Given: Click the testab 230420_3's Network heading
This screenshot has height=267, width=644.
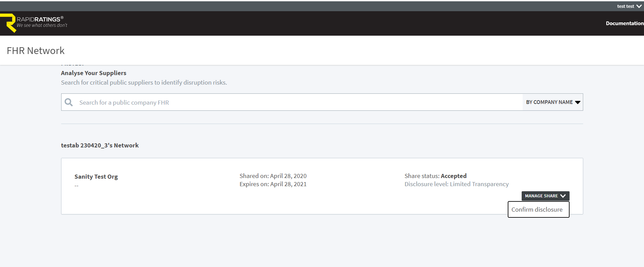Looking at the screenshot, I should (100, 145).
